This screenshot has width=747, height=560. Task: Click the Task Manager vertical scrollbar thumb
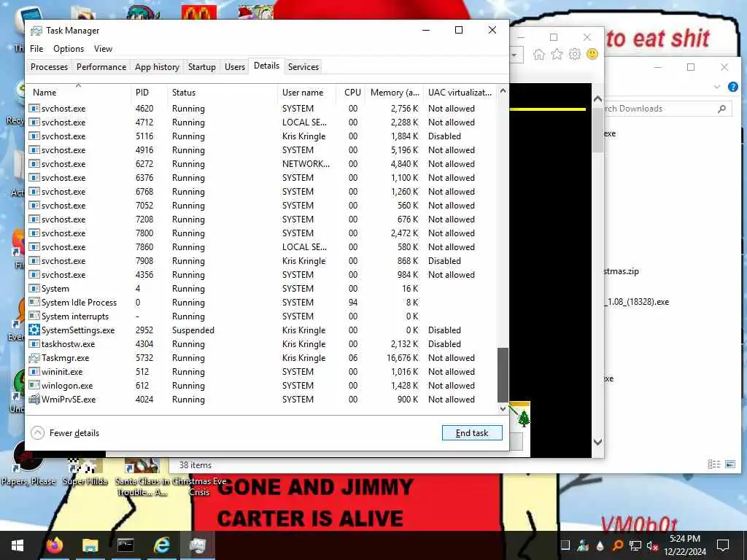pos(503,375)
